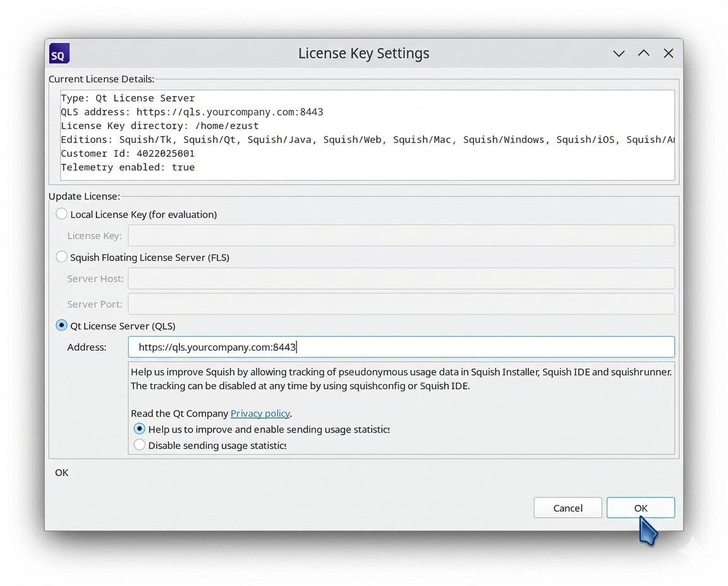The width and height of the screenshot is (728, 586).
Task: Click the QLS Address field with the URL
Action: (x=401, y=347)
